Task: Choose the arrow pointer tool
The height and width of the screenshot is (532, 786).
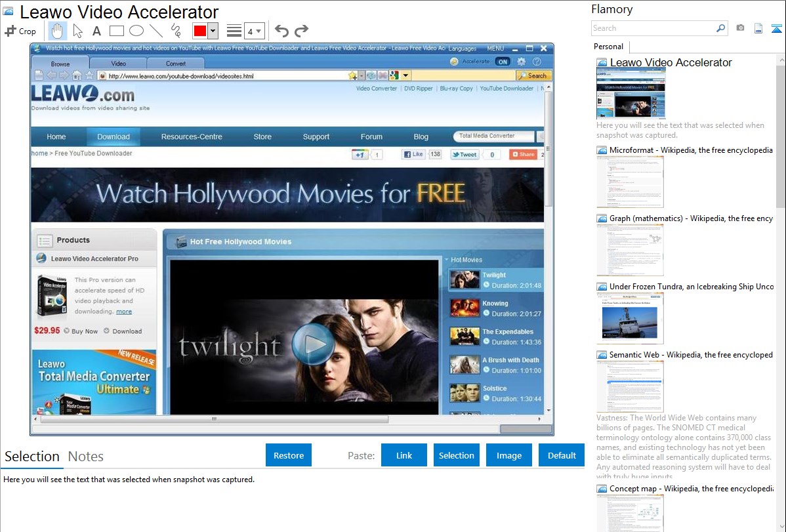Action: click(x=77, y=31)
